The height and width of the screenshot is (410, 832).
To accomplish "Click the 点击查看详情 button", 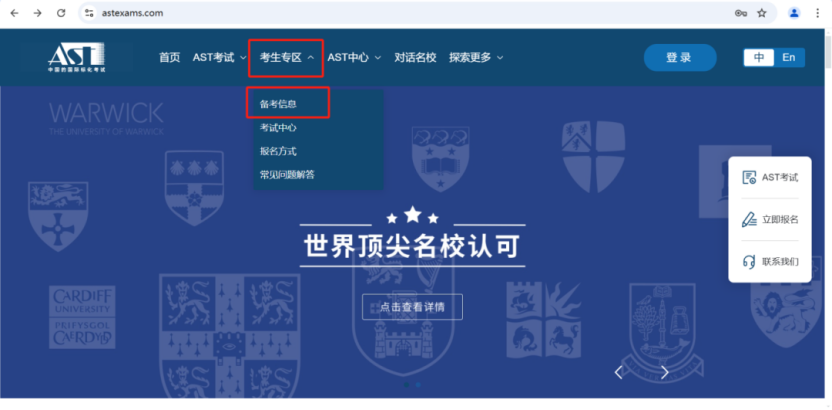I will [x=412, y=307].
